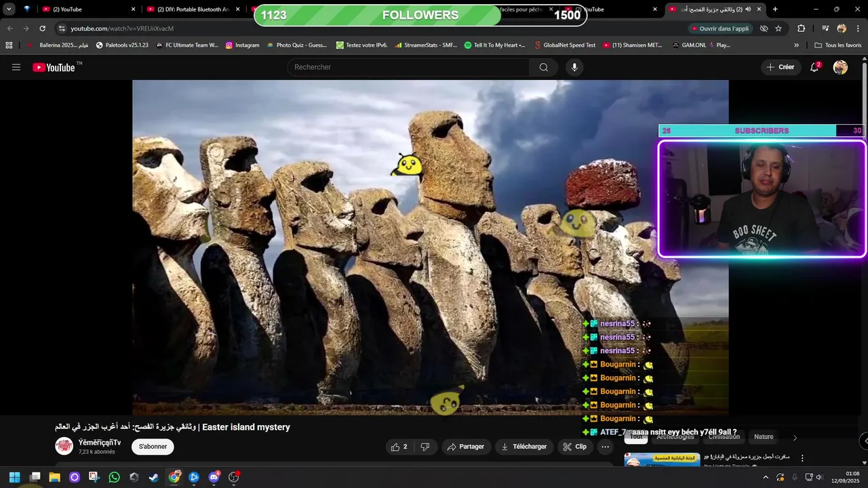868x488 pixels.
Task: Like the Easter island video
Action: tap(399, 447)
